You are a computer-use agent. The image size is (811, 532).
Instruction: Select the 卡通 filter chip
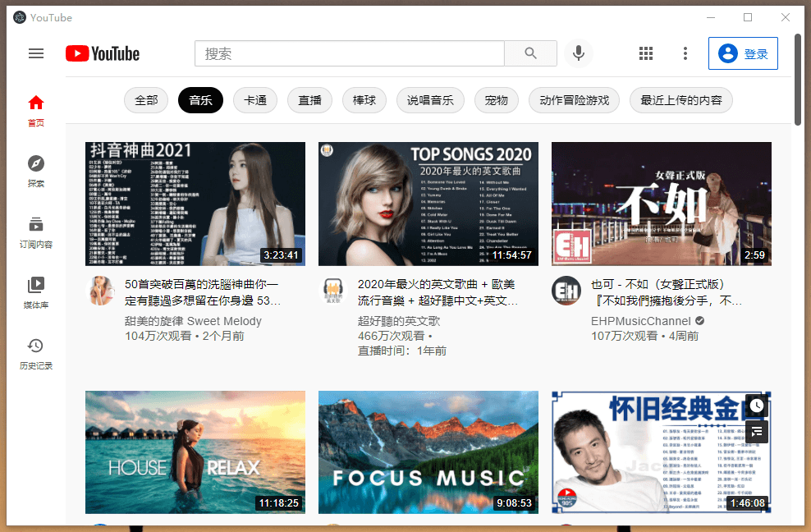[x=255, y=100]
